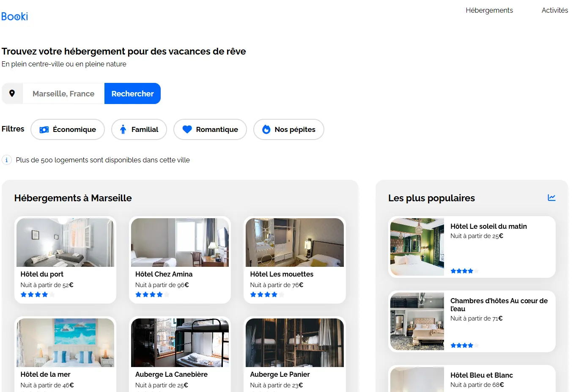This screenshot has height=392, width=573.
Task: Click Hôtel Les mouettes star rating
Action: tap(267, 295)
